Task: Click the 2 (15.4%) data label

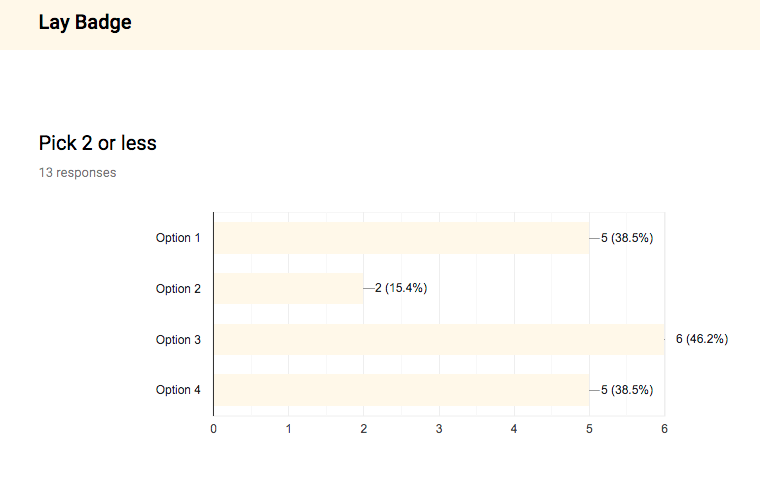Action: pos(401,288)
